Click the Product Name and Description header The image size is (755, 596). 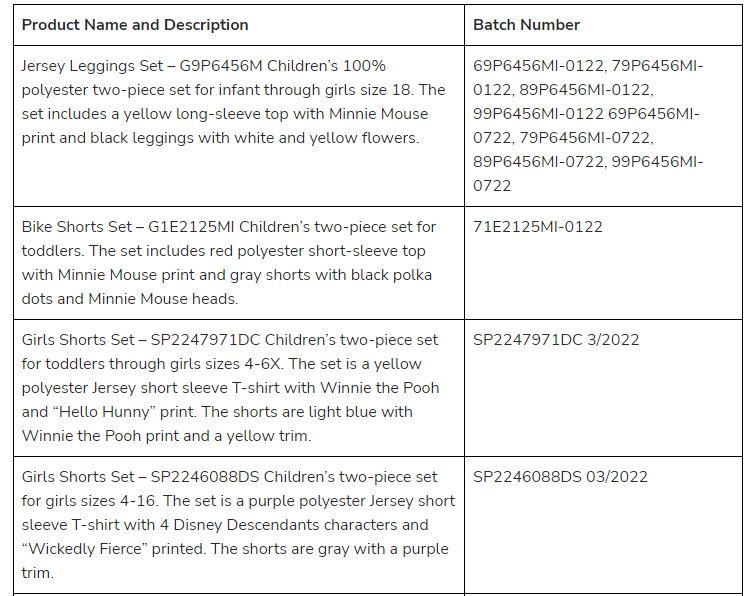tap(135, 25)
